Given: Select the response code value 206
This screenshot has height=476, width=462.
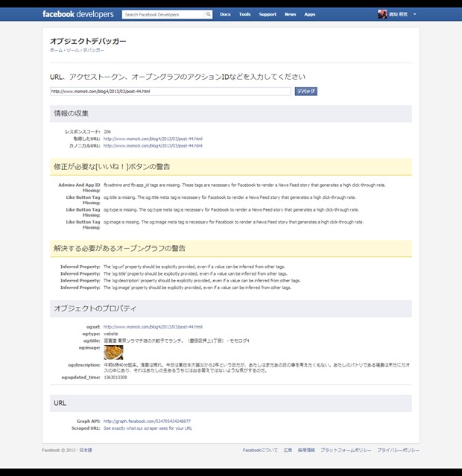Looking at the screenshot, I should [x=107, y=132].
